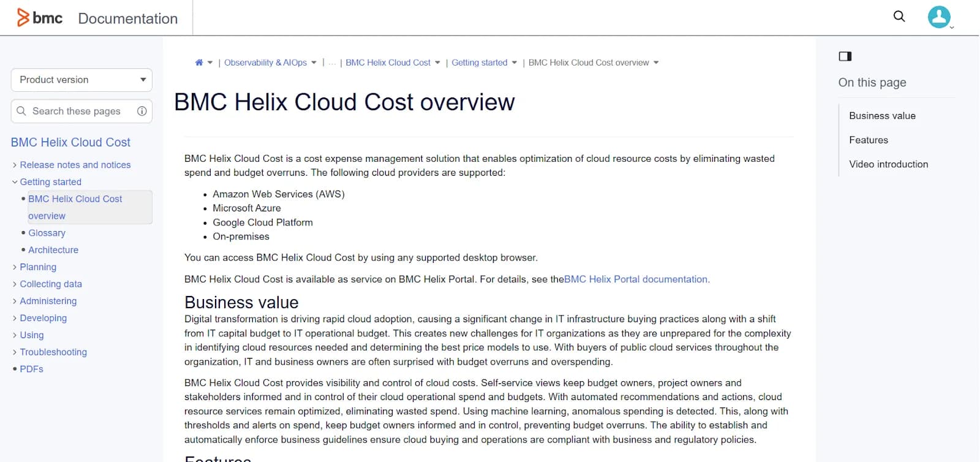Jump to Video introduction section
Viewport: 980px width, 462px height.
click(889, 164)
